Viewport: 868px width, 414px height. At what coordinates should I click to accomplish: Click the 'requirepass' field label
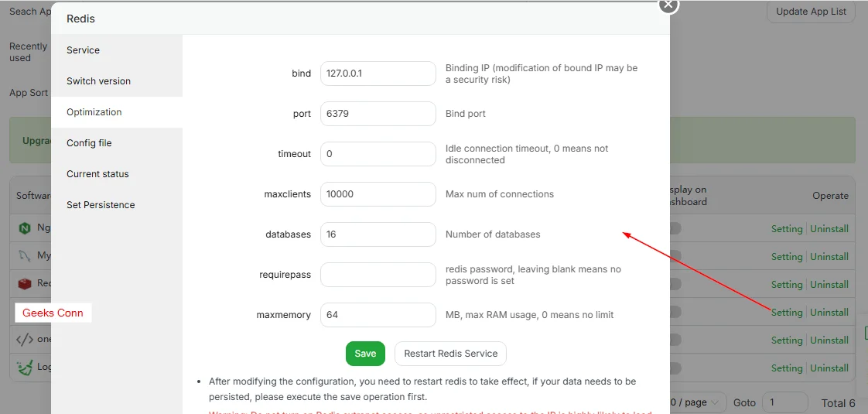[x=285, y=275]
